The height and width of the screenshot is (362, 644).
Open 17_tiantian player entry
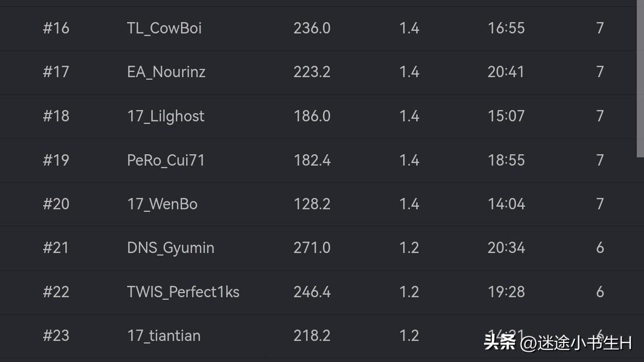click(164, 336)
